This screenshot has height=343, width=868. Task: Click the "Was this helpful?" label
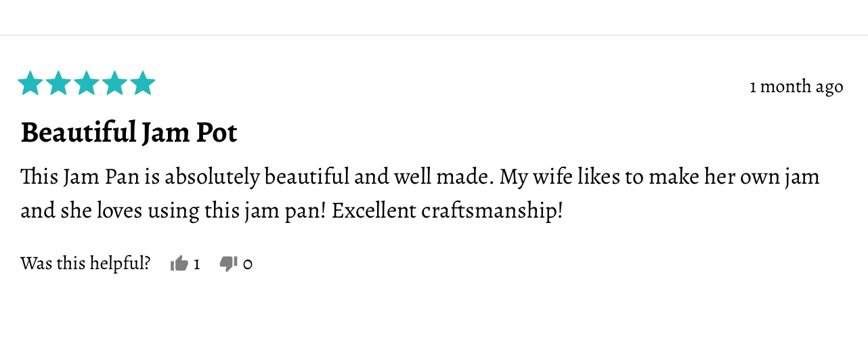pos(85,263)
